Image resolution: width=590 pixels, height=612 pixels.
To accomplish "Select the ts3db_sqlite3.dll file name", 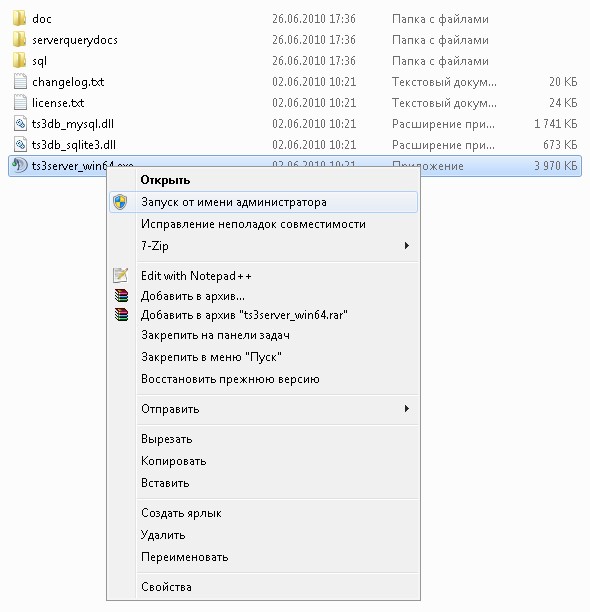I will point(74,145).
